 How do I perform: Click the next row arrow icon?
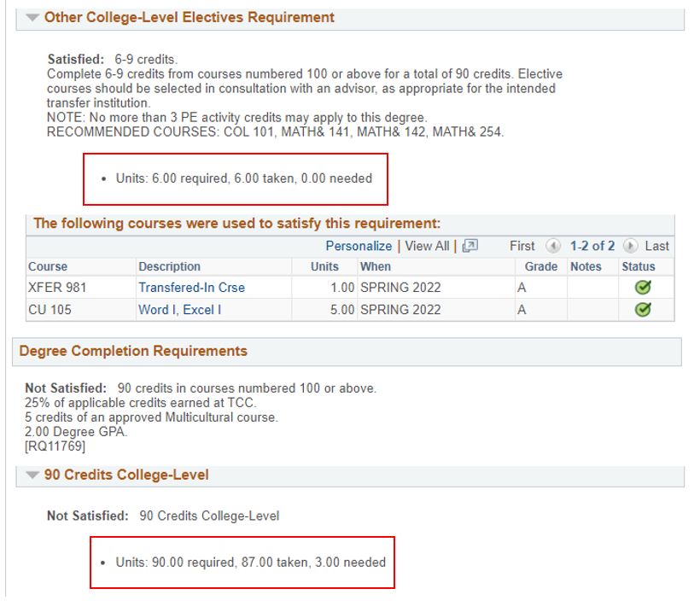tap(630, 246)
